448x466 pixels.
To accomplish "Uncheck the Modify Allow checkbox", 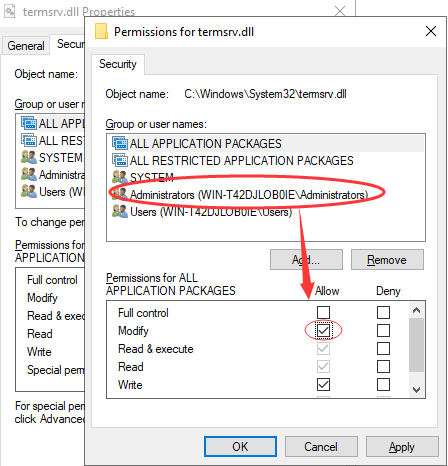I will pos(323,331).
